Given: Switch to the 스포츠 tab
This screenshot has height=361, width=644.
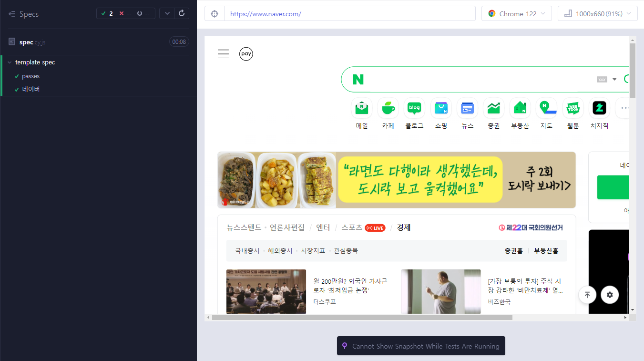Looking at the screenshot, I should (352, 227).
